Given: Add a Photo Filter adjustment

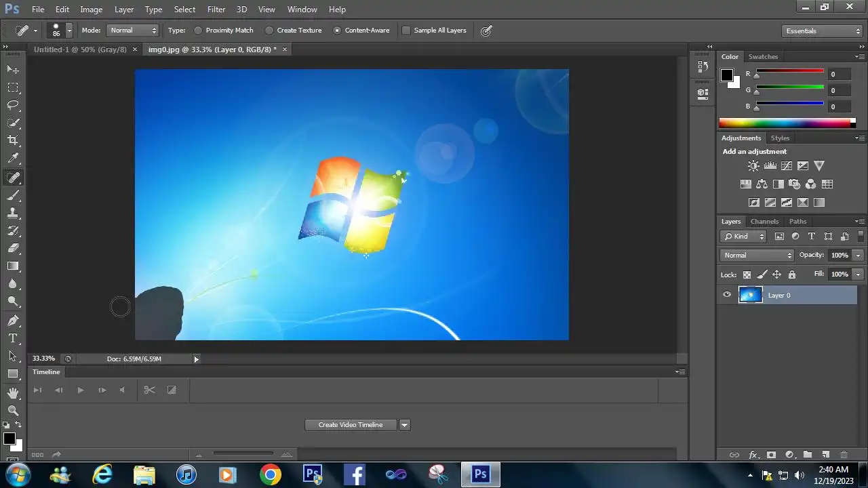Looking at the screenshot, I should [x=794, y=184].
